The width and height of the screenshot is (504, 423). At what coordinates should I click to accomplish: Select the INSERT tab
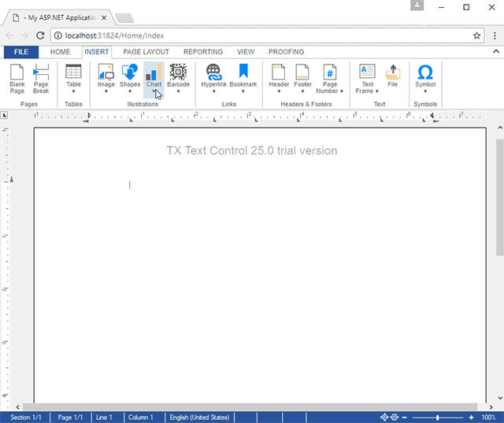(x=96, y=52)
